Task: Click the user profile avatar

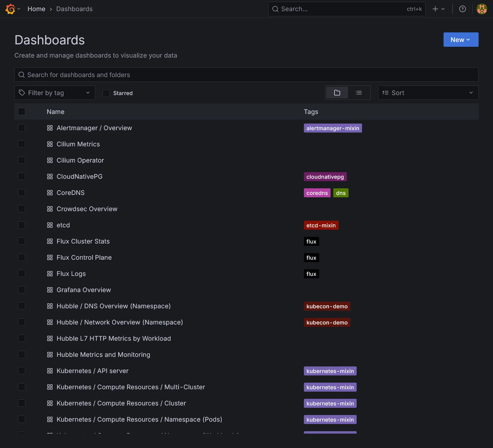Action: coord(482,9)
